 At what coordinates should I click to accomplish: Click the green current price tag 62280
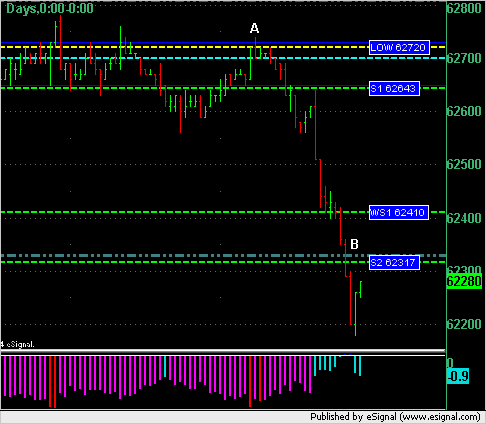click(x=464, y=281)
